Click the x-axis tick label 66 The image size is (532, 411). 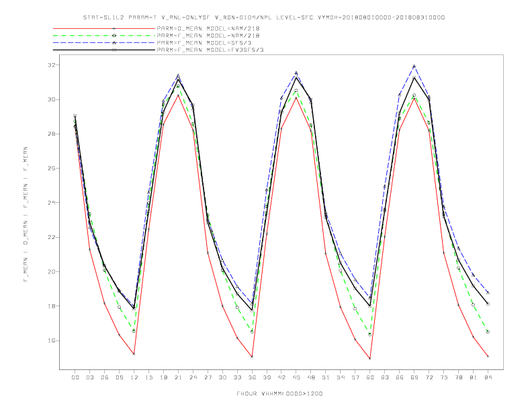coord(400,377)
